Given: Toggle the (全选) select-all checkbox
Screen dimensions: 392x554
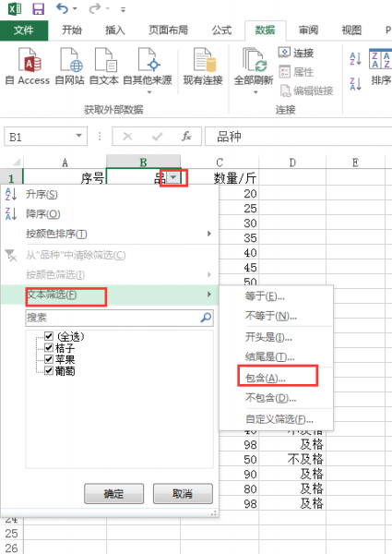Looking at the screenshot, I should (49, 336).
